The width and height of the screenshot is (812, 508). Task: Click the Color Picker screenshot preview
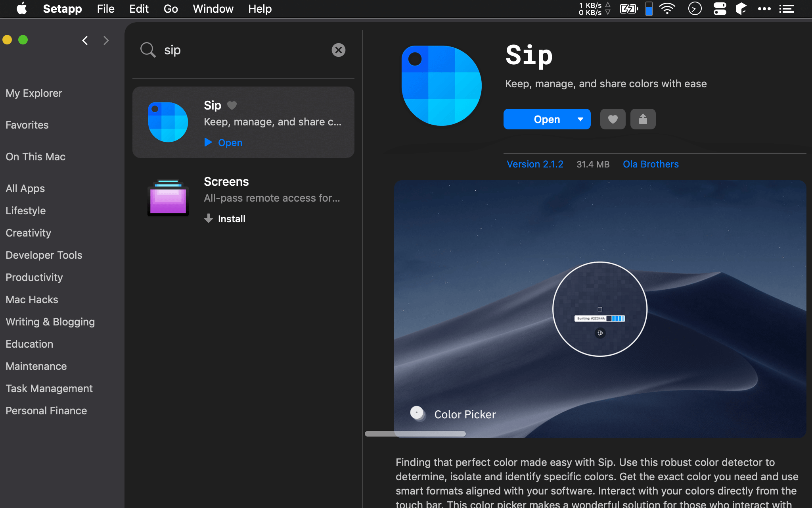point(599,309)
